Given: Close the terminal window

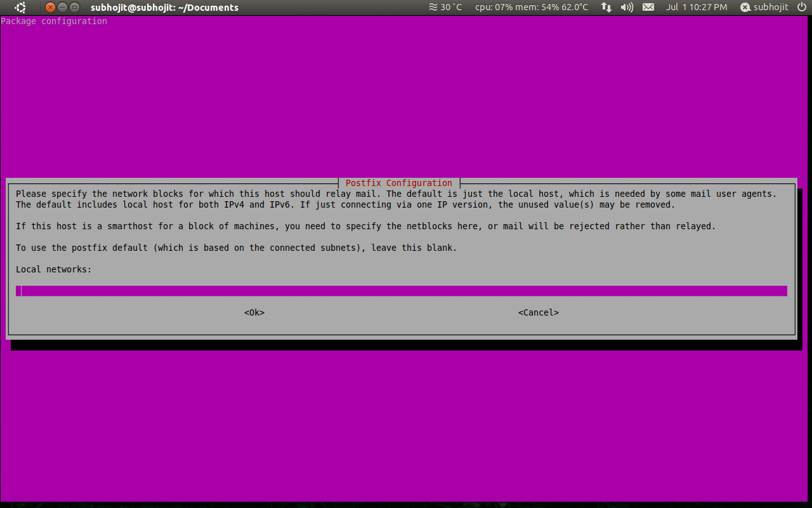Looking at the screenshot, I should pyautogui.click(x=51, y=8).
